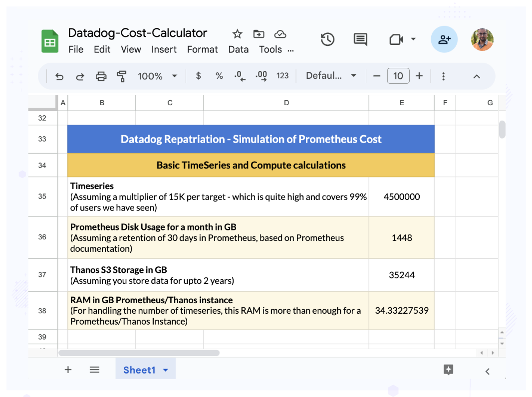Click the cell with value 34.33227539
Screen dimensions: 532x397
click(402, 311)
